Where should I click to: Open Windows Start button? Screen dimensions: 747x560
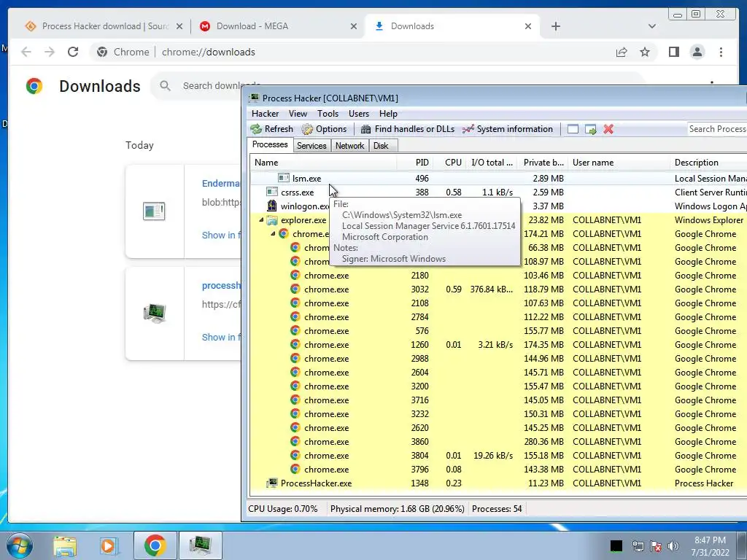point(19,545)
